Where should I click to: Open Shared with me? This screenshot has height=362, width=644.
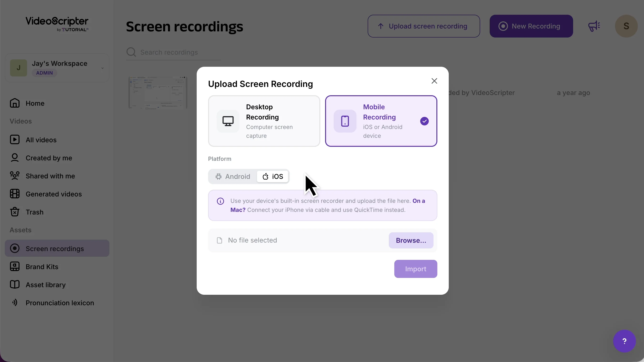(x=57, y=176)
